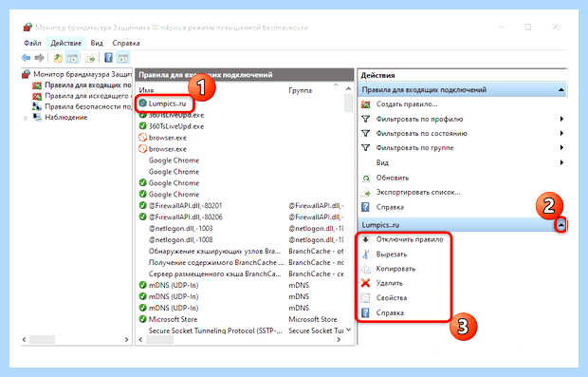Screen dimensions: 588x377
Task: Click the Справка icon above Lumpics.ru section
Action: click(366, 207)
